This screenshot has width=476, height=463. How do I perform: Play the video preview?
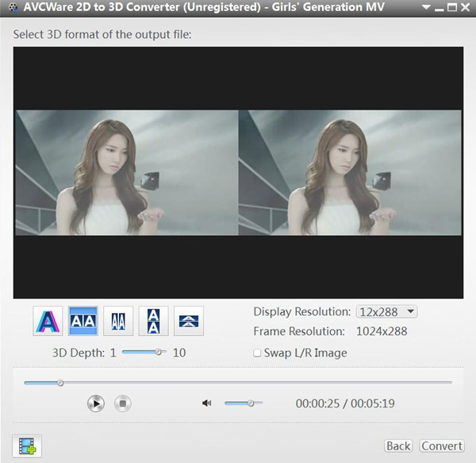pos(96,403)
